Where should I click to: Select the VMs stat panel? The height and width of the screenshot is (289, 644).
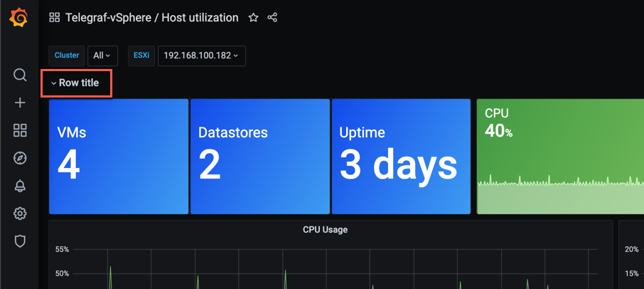pos(119,157)
